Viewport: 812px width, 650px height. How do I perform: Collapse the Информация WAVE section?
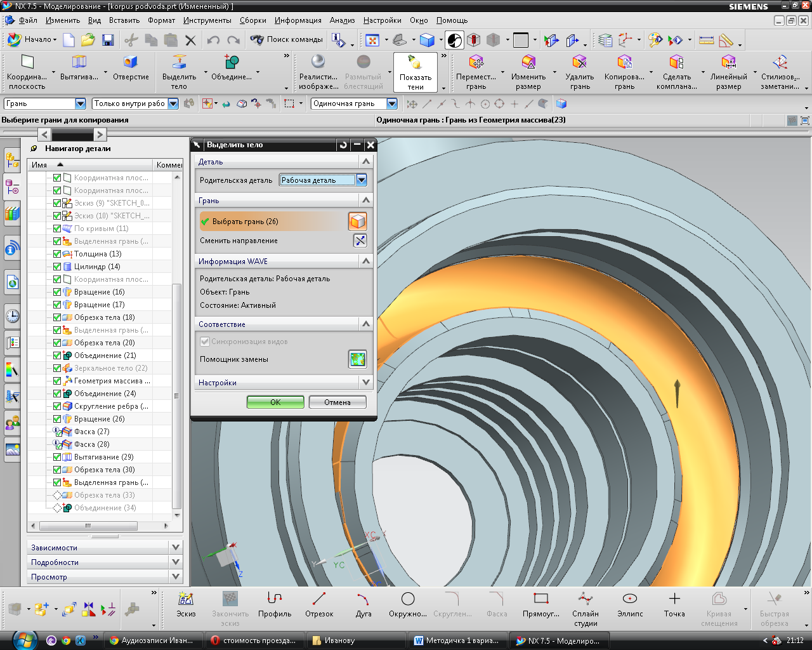pyautogui.click(x=366, y=261)
